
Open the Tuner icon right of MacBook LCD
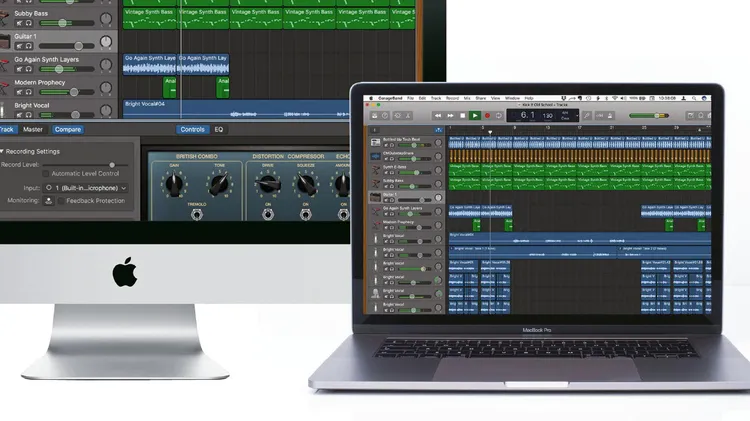[587, 115]
